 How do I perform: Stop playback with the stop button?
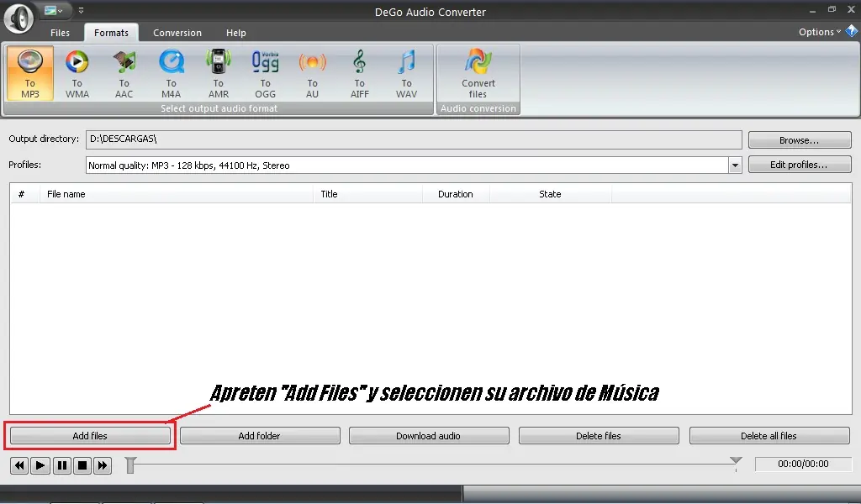(x=82, y=465)
